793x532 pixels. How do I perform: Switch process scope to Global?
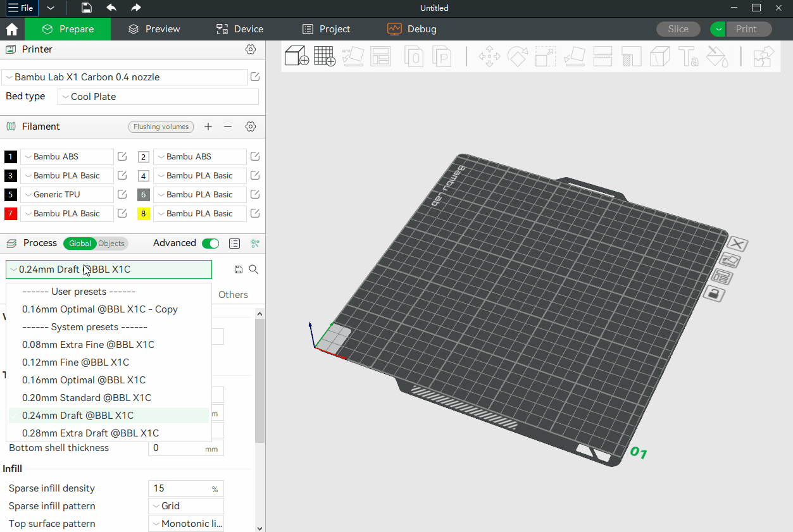point(80,244)
